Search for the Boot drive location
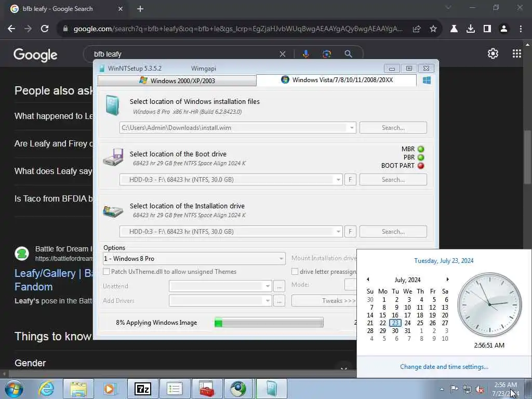The height and width of the screenshot is (399, 532). coord(393,180)
